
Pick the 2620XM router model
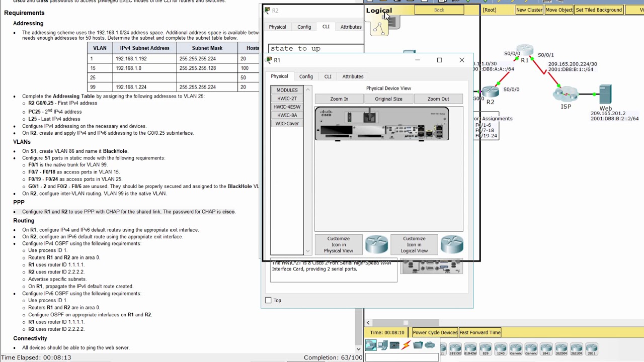[561, 349]
